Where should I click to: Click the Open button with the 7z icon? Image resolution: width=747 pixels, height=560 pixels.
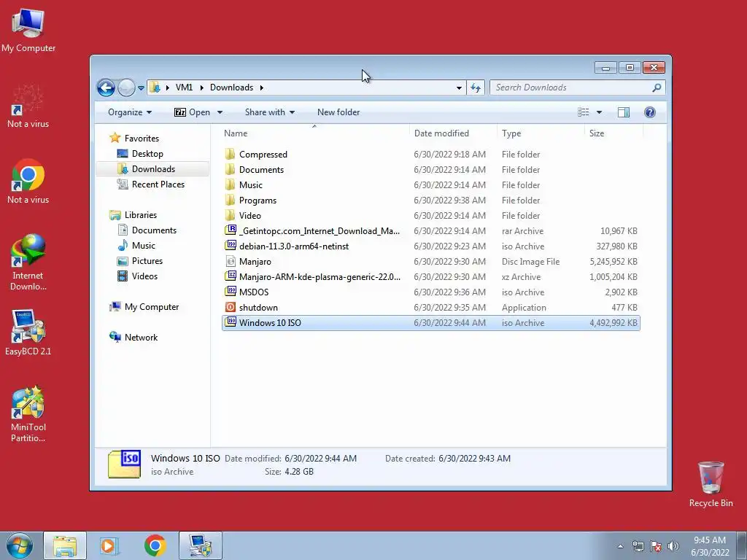pyautogui.click(x=193, y=112)
